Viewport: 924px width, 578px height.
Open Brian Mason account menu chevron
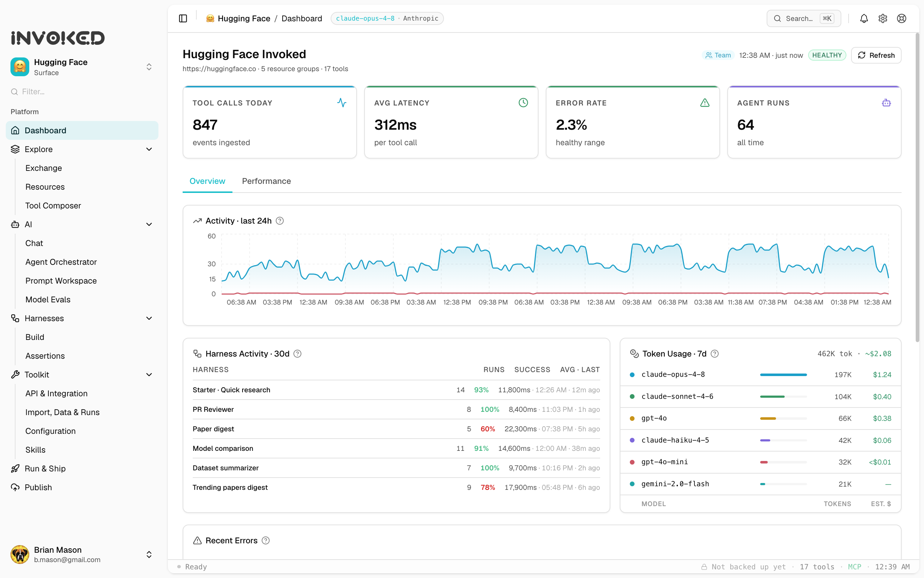(x=149, y=554)
